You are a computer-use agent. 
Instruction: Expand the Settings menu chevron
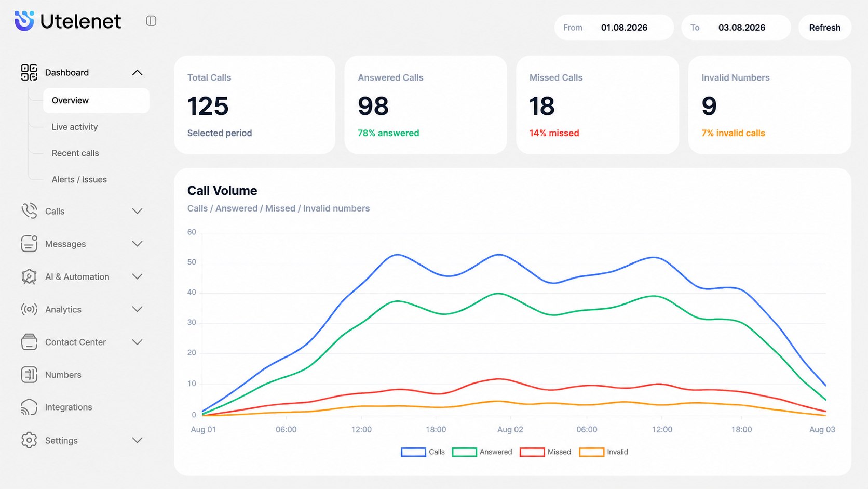click(x=137, y=440)
